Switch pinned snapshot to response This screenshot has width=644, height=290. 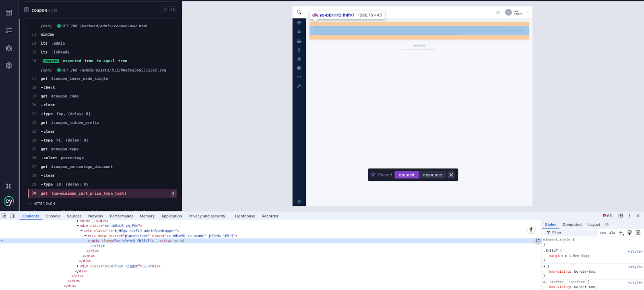(432, 175)
